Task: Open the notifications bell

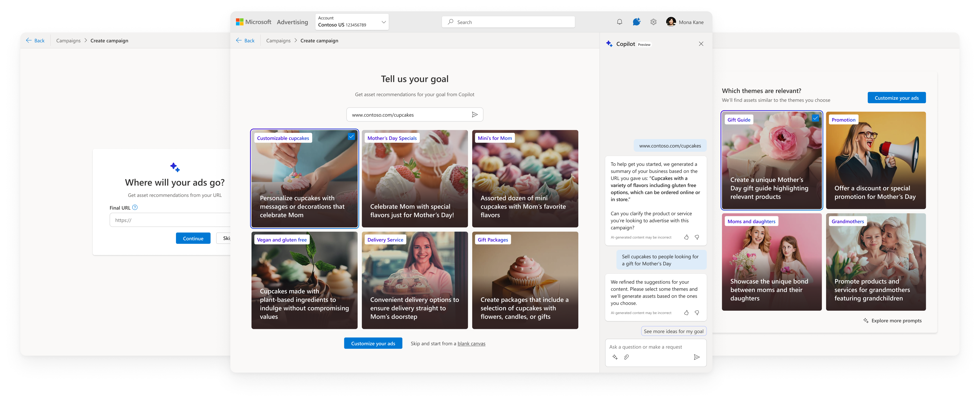Action: [x=619, y=22]
